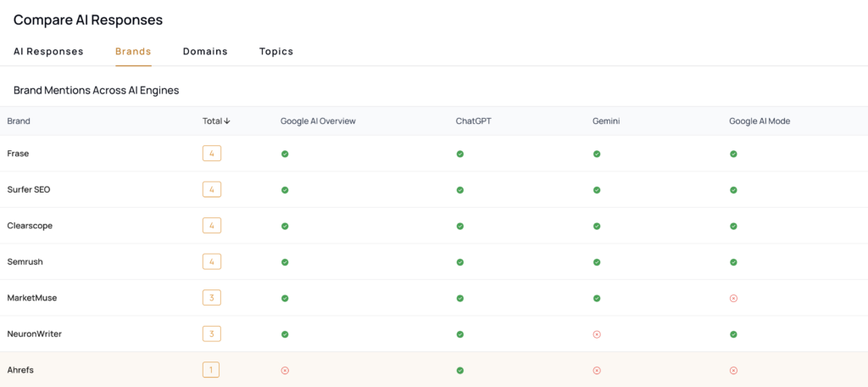Viewport: 868px width, 387px height.
Task: Click Clearscope check under ChatGPT
Action: (x=460, y=227)
